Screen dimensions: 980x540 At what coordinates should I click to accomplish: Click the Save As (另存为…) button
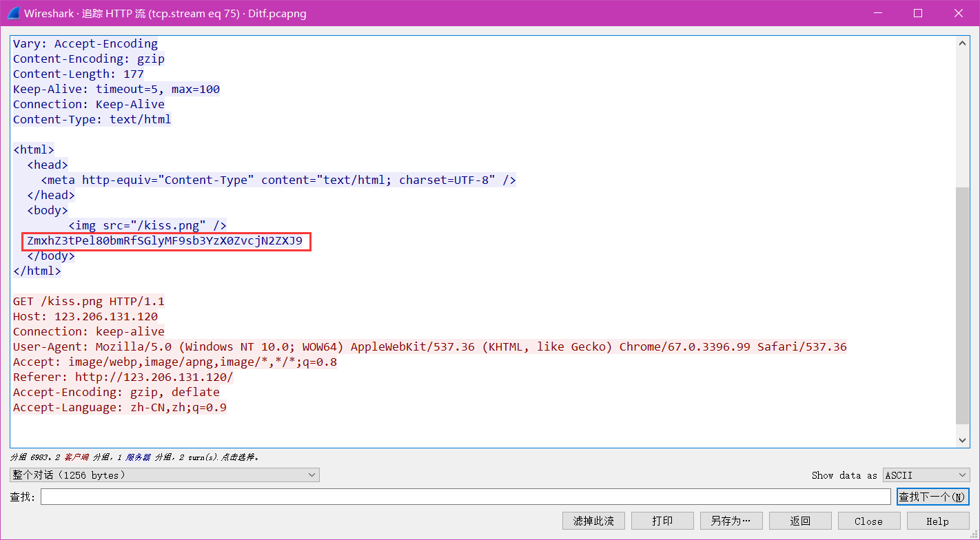(731, 521)
